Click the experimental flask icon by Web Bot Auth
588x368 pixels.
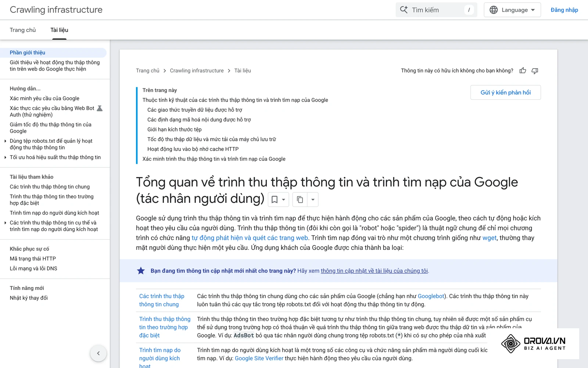coord(100,108)
